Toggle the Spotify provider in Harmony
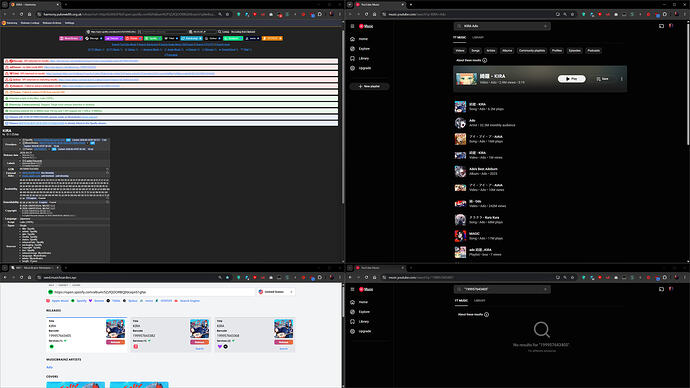This screenshot has width=690, height=388. (153, 38)
